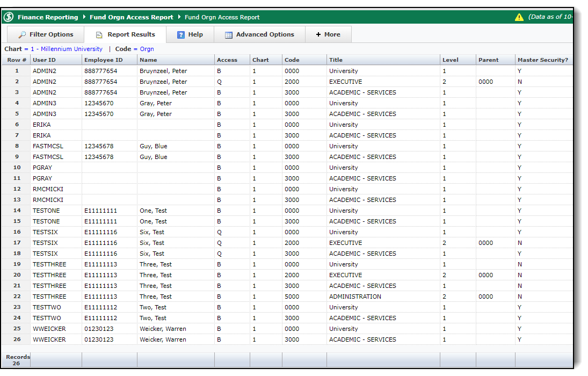Screen dimensions: 588x376
Task: Go to Finance Reporting breadcrumb
Action: coord(48,17)
